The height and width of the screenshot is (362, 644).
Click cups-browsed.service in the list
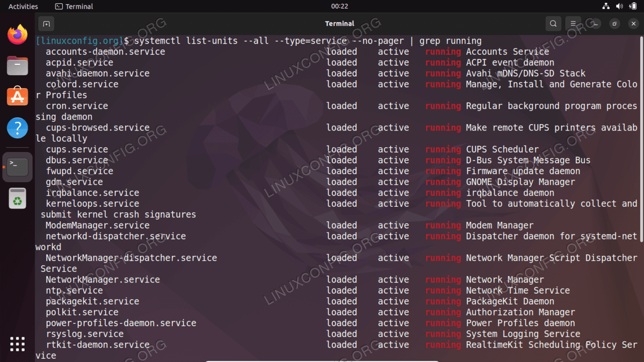(98, 128)
